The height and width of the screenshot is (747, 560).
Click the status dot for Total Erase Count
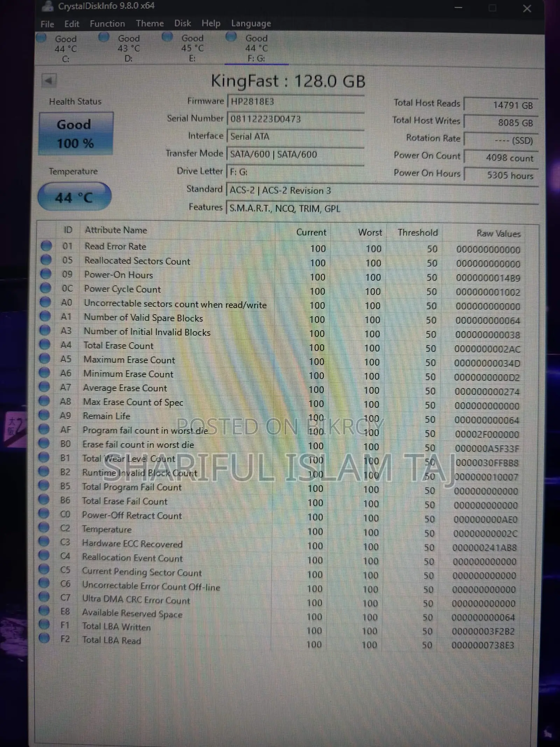click(45, 344)
